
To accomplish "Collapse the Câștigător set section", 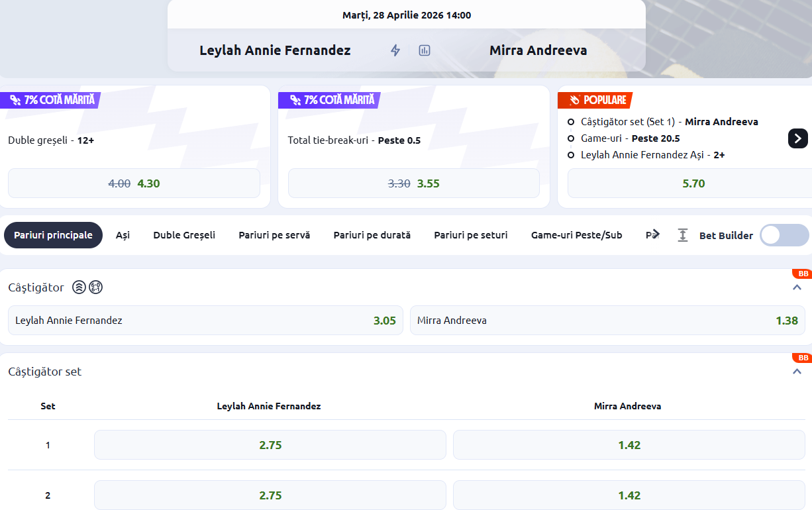I will pos(797,372).
